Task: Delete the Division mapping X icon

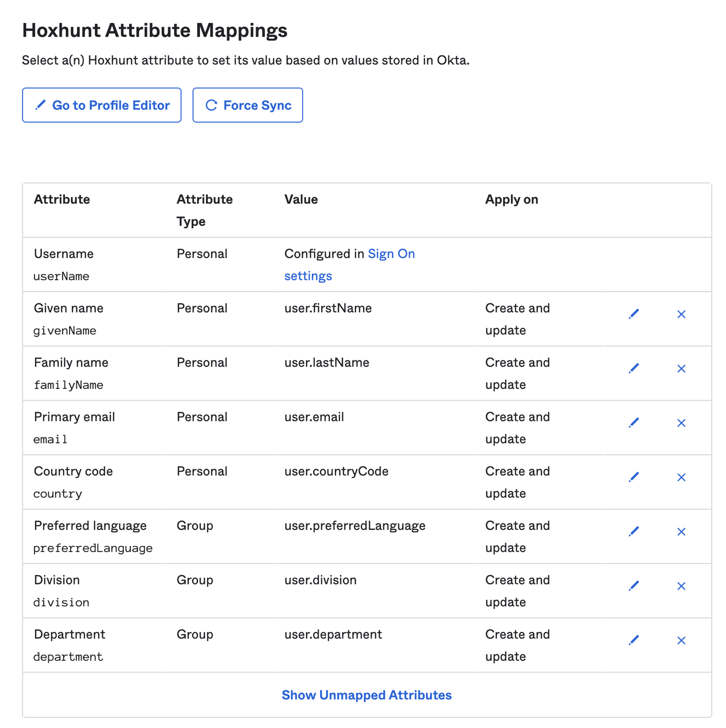Action: (681, 586)
